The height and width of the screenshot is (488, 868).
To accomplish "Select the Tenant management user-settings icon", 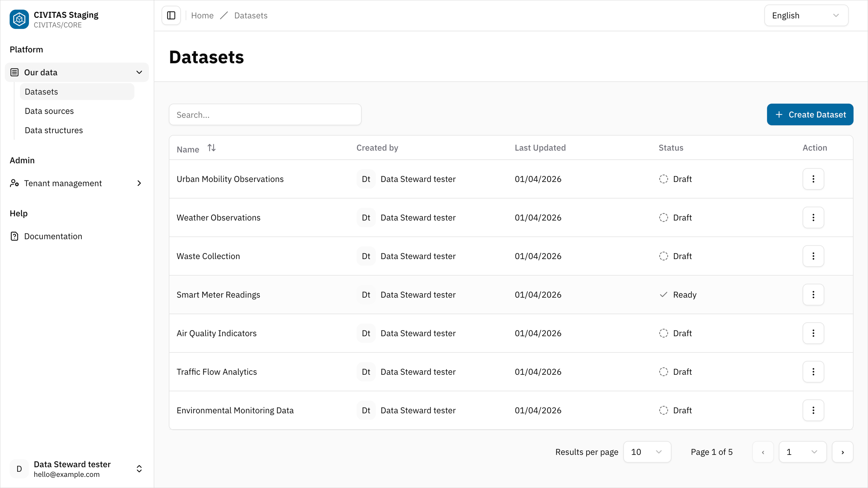I will click(x=14, y=183).
